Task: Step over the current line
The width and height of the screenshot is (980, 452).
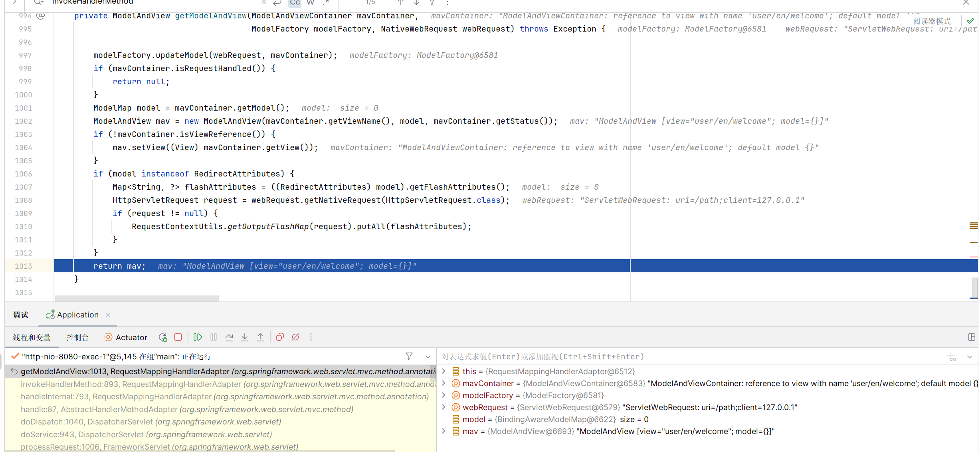Action: click(x=229, y=337)
